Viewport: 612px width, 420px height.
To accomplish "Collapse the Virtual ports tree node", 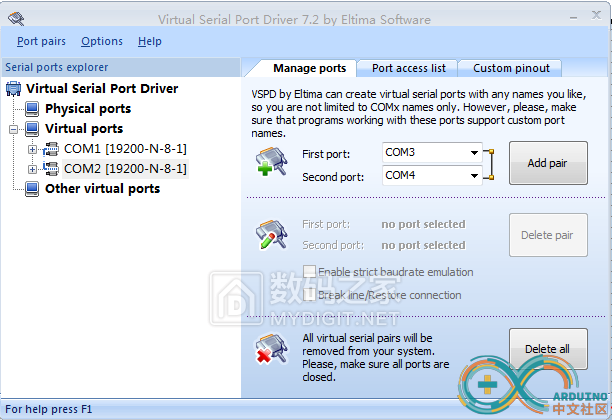I will (13, 129).
